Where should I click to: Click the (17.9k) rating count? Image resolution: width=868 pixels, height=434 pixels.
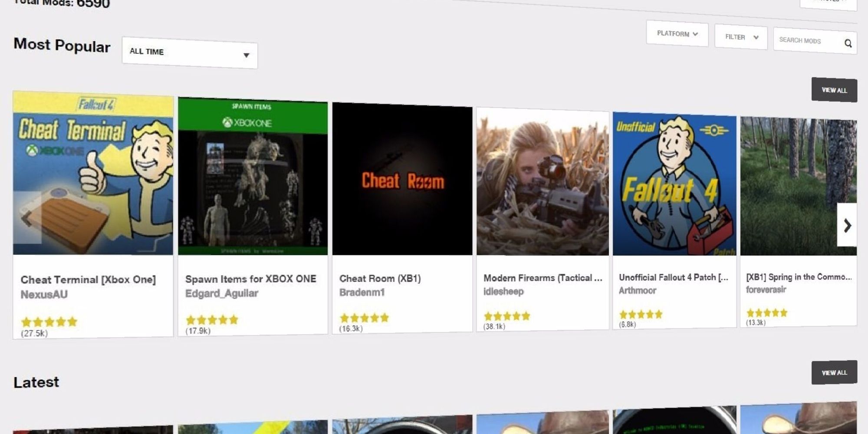(x=198, y=331)
